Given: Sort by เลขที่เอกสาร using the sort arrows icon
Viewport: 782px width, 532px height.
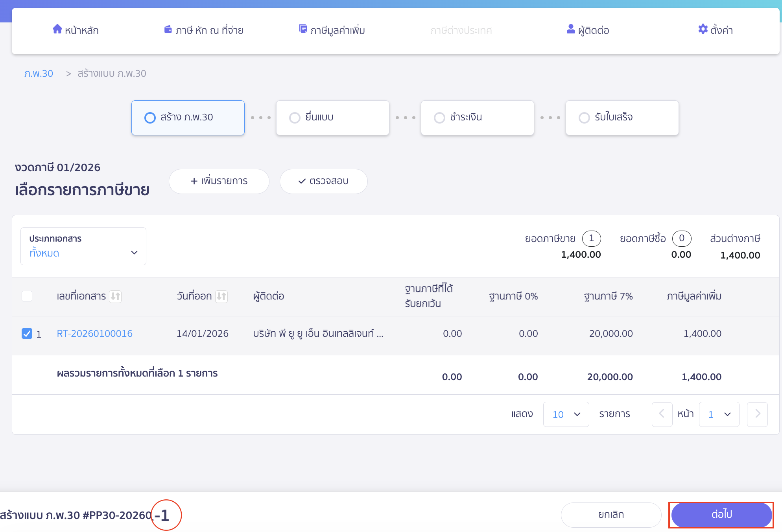Looking at the screenshot, I should [x=116, y=297].
